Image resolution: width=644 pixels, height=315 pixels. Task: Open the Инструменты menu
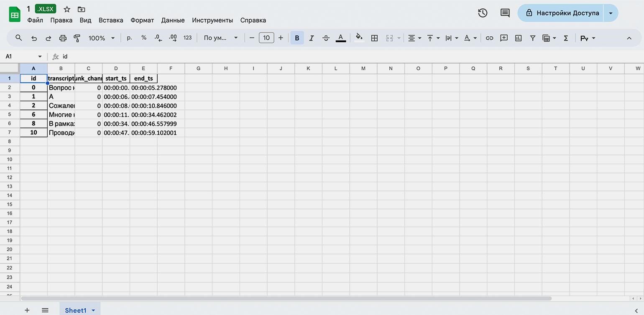click(x=212, y=20)
